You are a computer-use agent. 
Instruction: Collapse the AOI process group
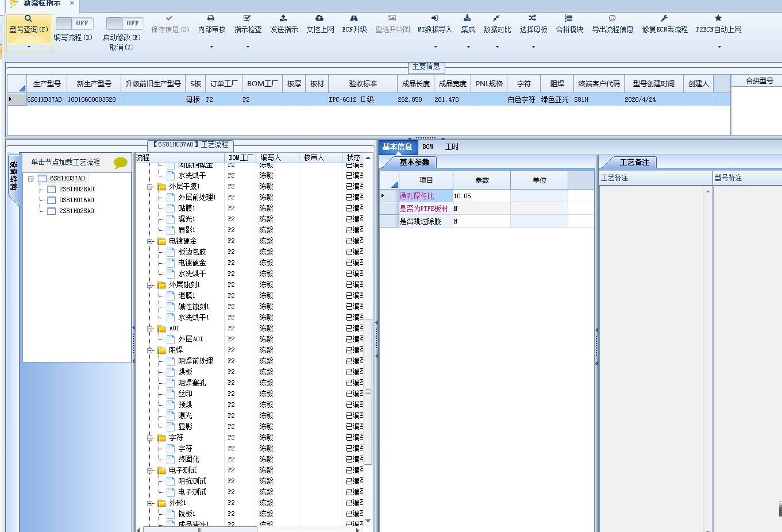pyautogui.click(x=151, y=329)
